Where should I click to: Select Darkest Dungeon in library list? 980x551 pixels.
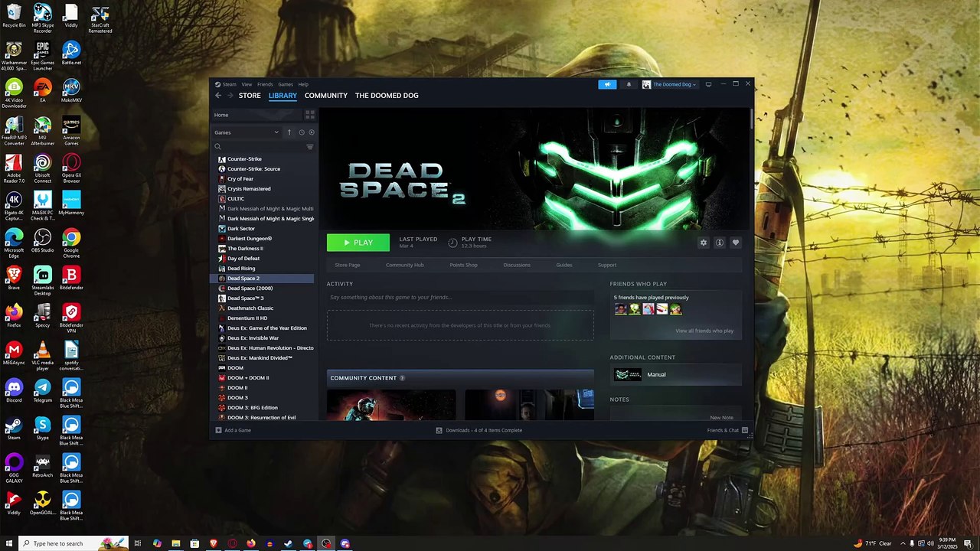[262, 238]
